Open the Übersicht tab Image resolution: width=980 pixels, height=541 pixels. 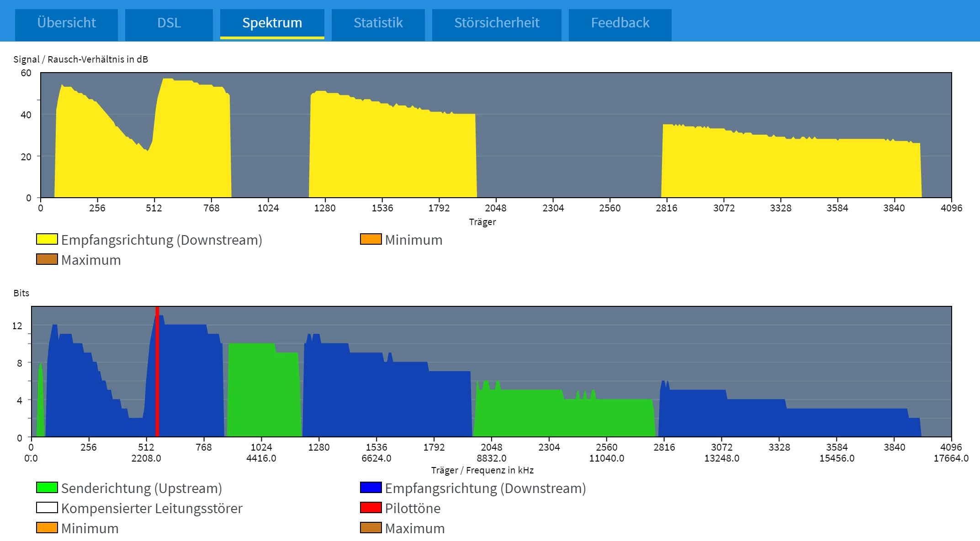click(x=66, y=23)
